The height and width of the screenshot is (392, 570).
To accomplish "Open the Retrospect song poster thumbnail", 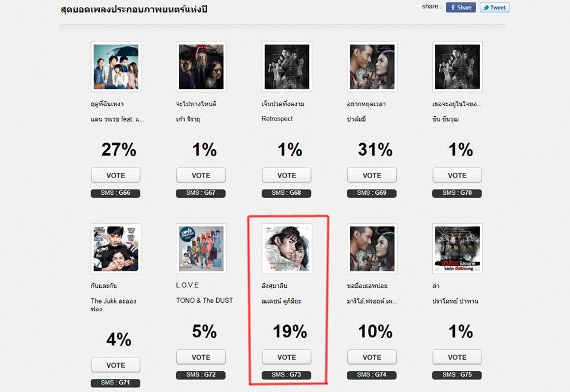I will (x=287, y=67).
